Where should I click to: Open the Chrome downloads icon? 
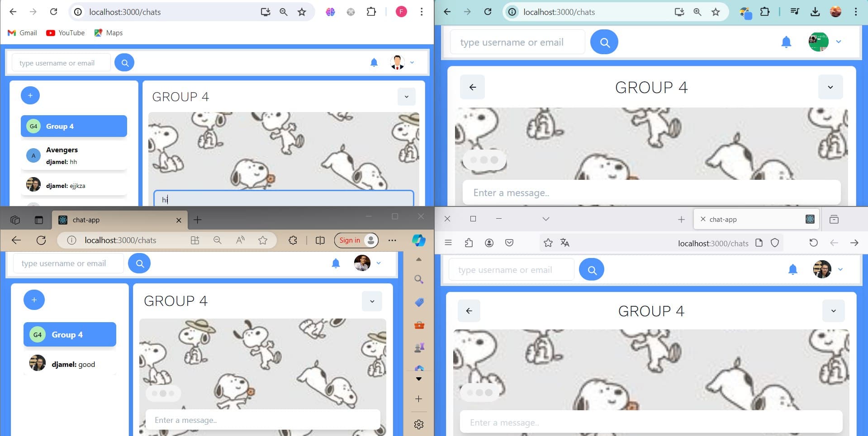[815, 12]
